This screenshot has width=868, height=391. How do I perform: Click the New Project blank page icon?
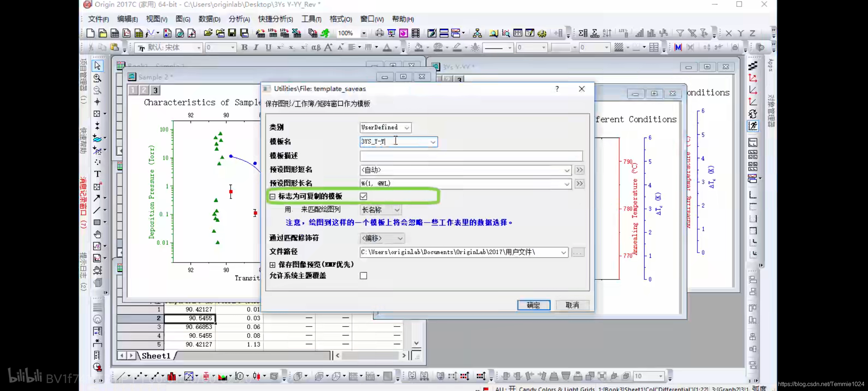click(x=90, y=33)
